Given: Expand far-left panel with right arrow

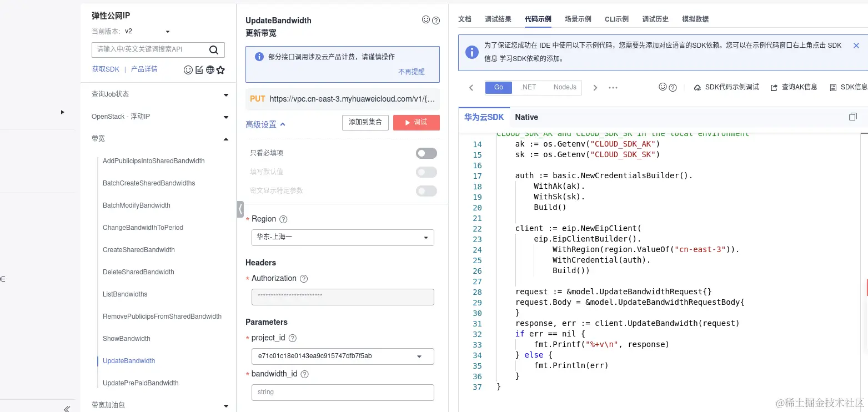Looking at the screenshot, I should point(63,112).
